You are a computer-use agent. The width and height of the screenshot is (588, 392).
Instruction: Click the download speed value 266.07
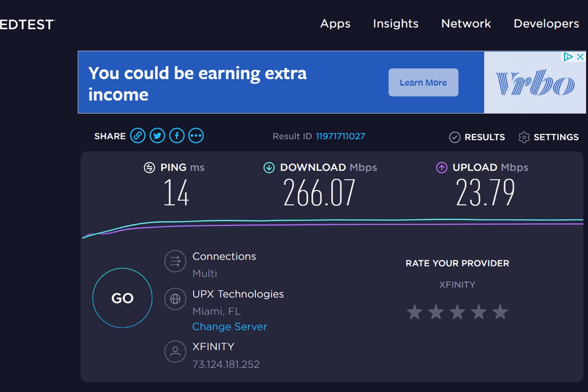[319, 193]
